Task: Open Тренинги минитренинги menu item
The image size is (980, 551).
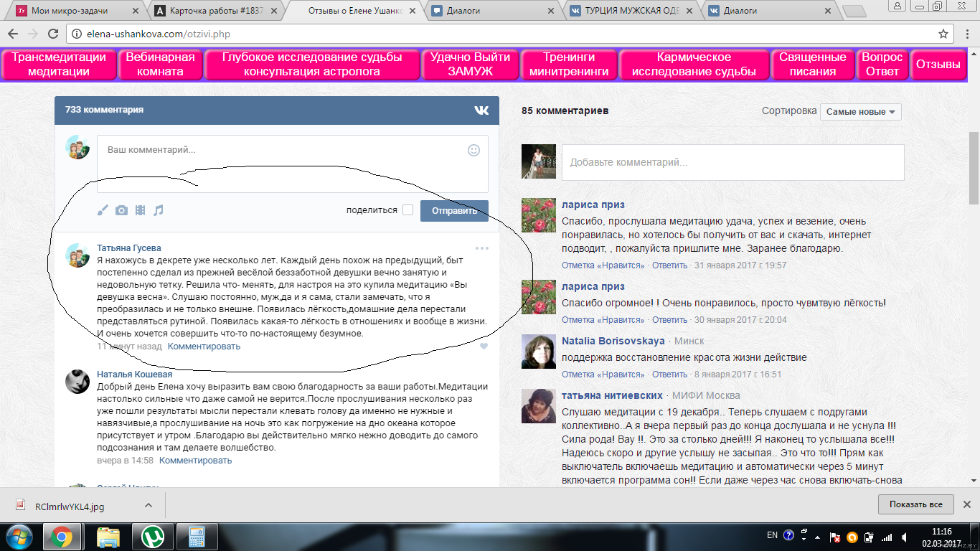Action: tap(569, 64)
